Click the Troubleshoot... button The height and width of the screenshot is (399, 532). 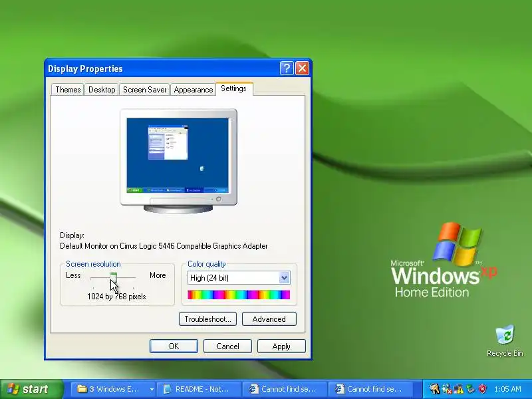click(x=207, y=319)
